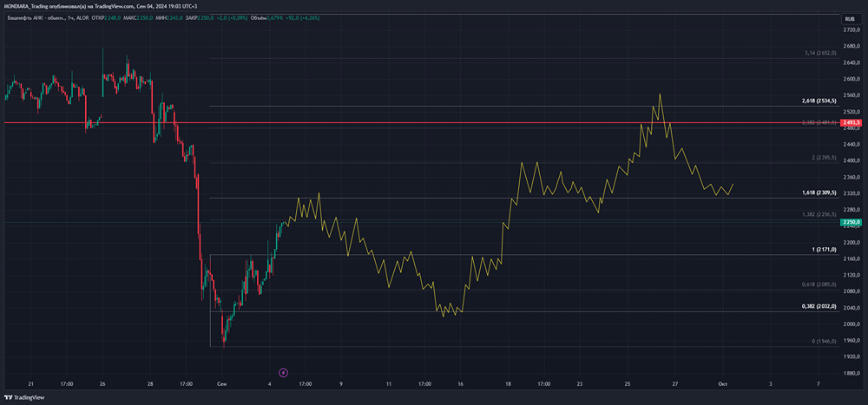Select the red 2493,5 price label
Image resolution: width=868 pixels, height=405 pixels.
852,122
